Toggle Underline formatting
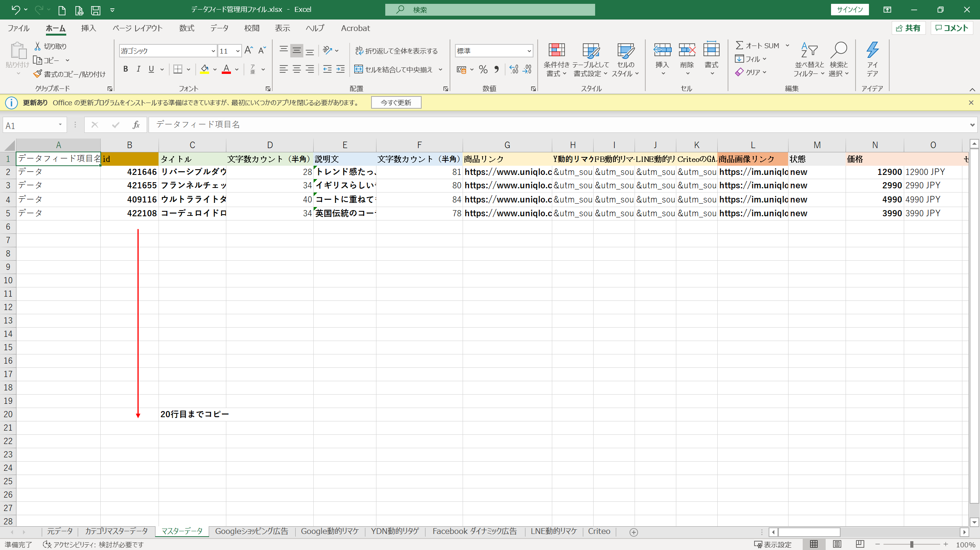 point(151,69)
